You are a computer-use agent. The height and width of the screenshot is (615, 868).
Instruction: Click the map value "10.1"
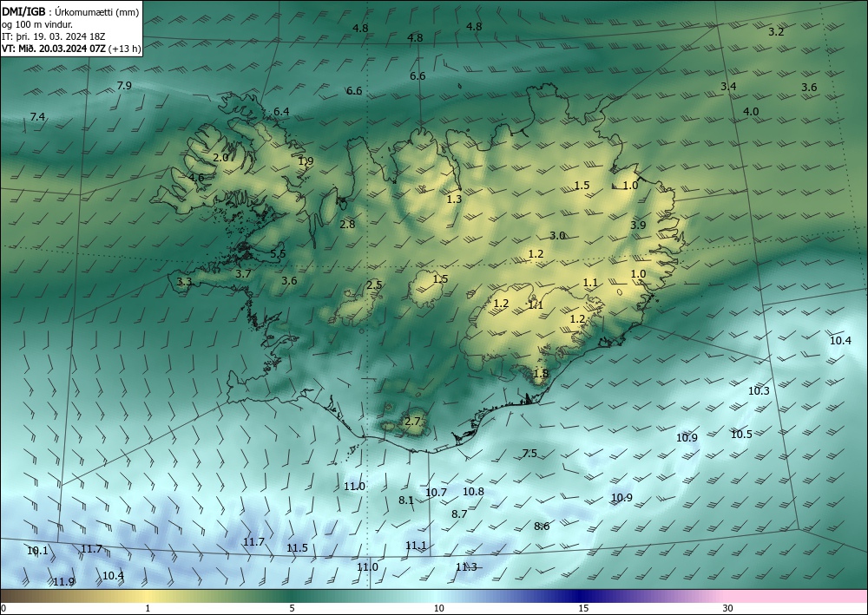click(x=37, y=551)
